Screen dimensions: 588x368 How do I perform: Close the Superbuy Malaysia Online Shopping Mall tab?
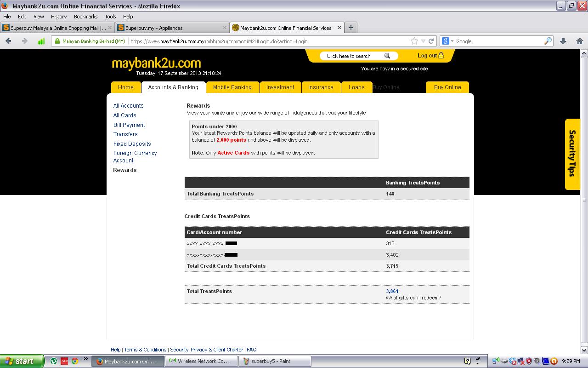[110, 28]
